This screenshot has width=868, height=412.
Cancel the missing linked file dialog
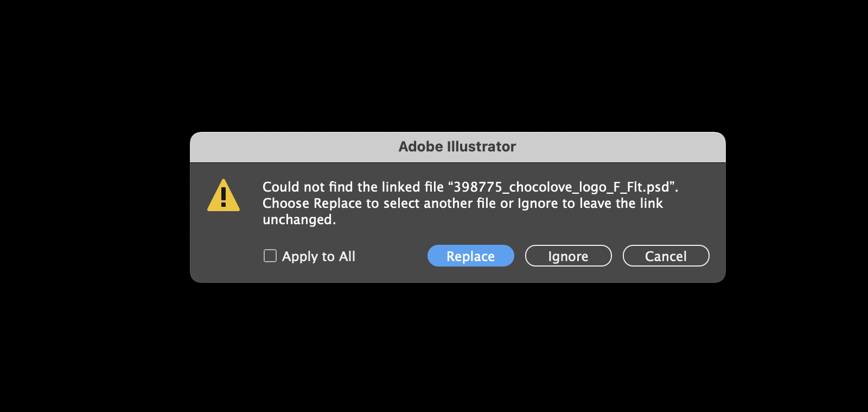point(666,256)
